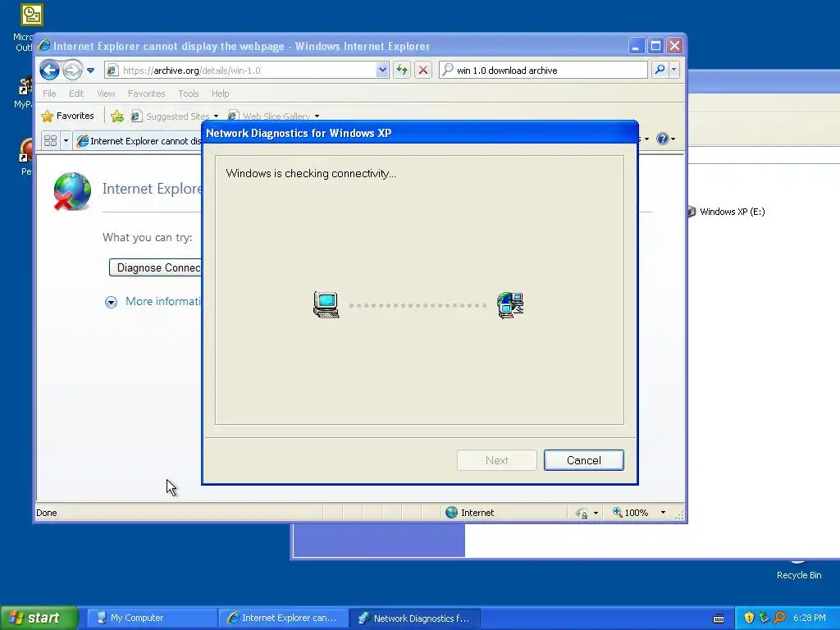Expand the zoom level dropdown arrow
840x630 pixels.
click(663, 512)
